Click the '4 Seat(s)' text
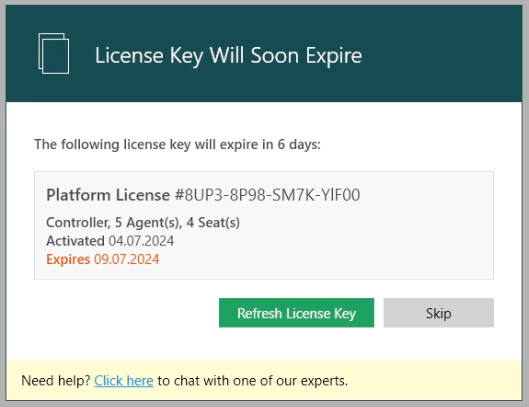The height and width of the screenshot is (407, 529). click(x=213, y=223)
